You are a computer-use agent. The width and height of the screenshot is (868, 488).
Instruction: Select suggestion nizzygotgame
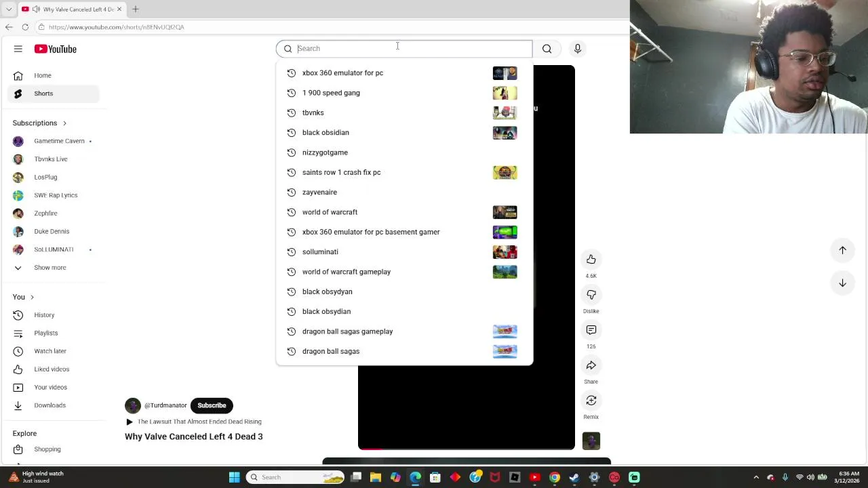[404, 152]
